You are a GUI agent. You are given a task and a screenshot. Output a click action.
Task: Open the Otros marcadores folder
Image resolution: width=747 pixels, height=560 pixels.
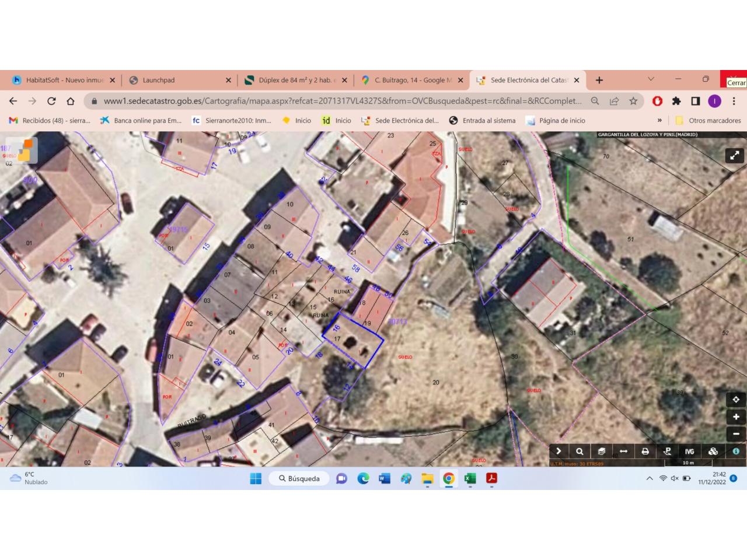[x=708, y=120]
